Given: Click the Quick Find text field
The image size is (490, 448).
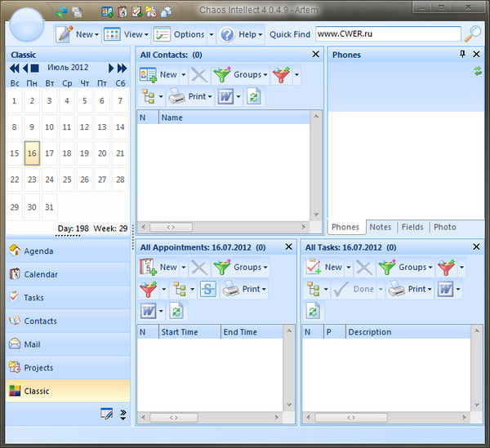Looking at the screenshot, I should tap(387, 34).
